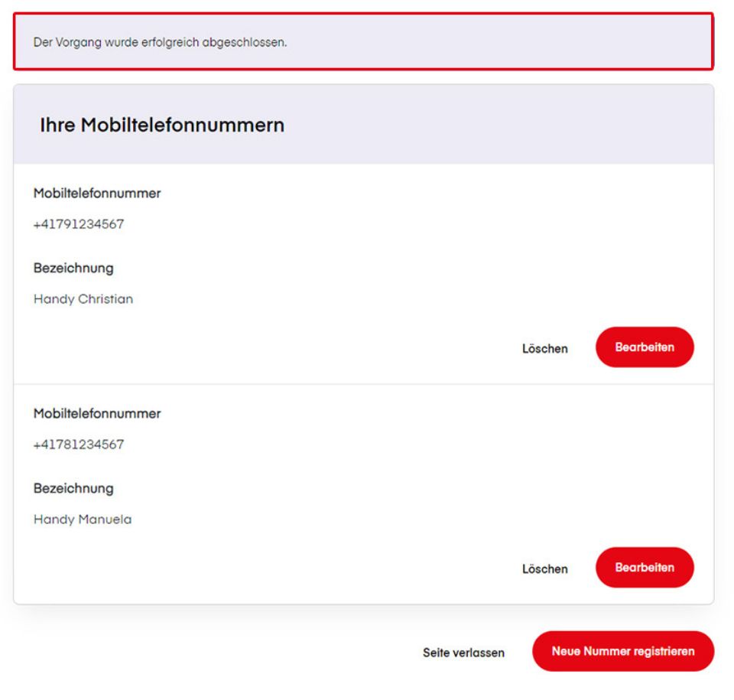
Task: Select phone number +41781234567
Action: [79, 444]
